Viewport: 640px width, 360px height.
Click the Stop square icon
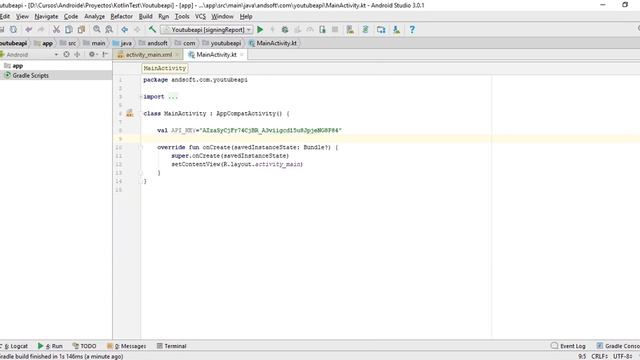(x=335, y=29)
